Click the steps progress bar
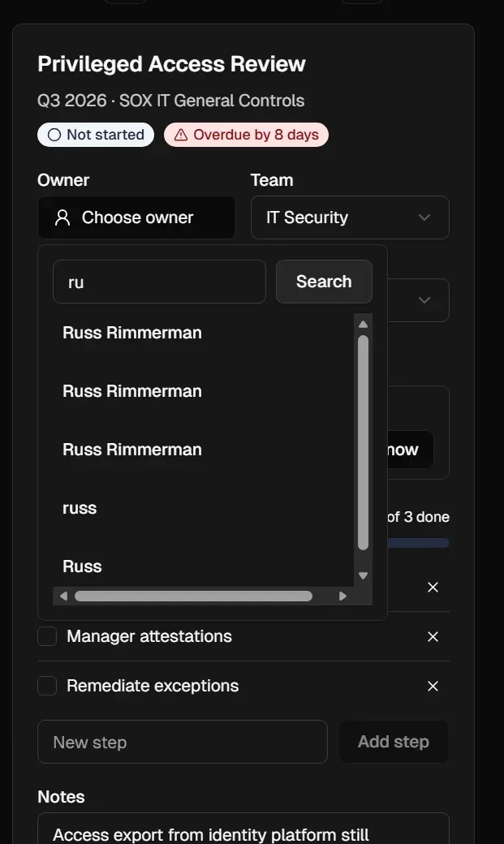 pos(418,543)
